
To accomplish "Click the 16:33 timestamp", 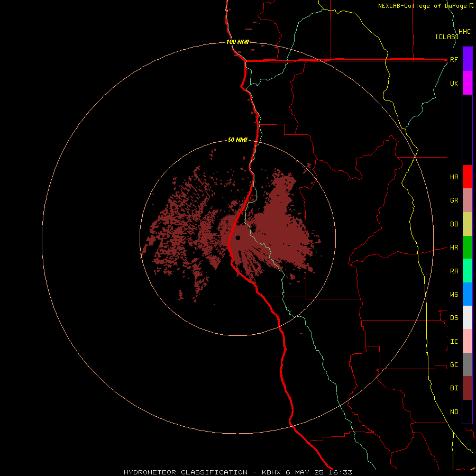I will coord(340,472).
